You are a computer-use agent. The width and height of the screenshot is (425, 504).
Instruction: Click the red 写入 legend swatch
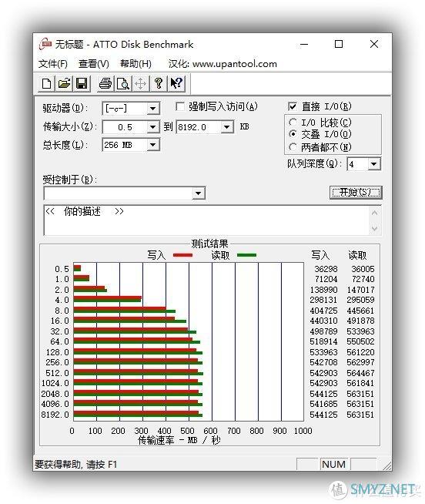[x=182, y=255]
